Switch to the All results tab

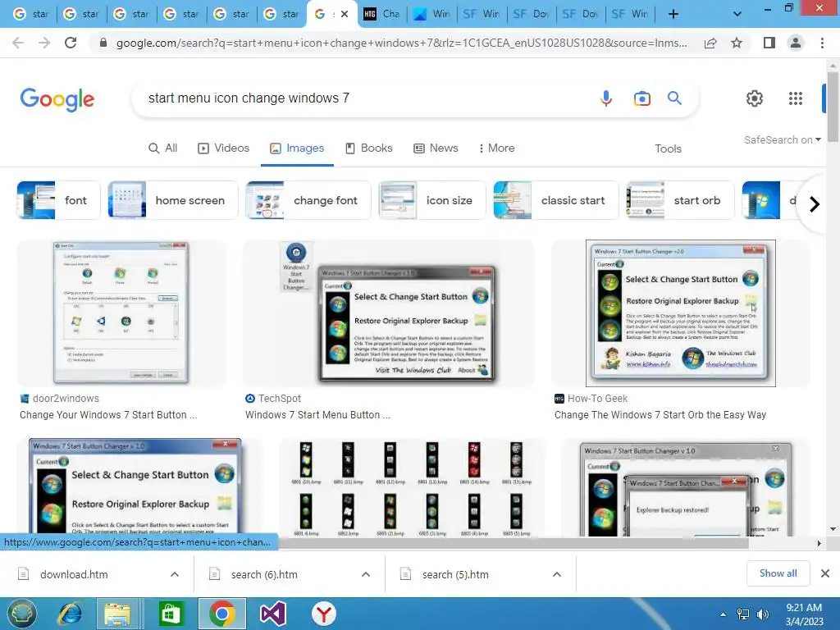[163, 148]
